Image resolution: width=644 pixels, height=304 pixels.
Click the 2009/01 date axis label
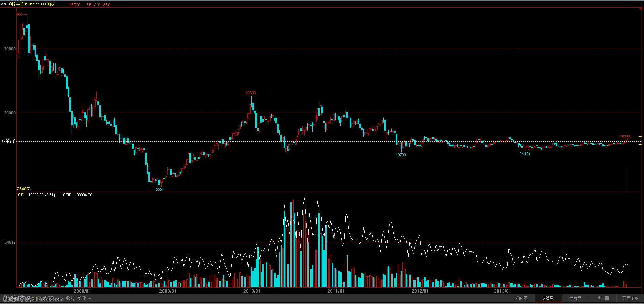click(x=168, y=291)
